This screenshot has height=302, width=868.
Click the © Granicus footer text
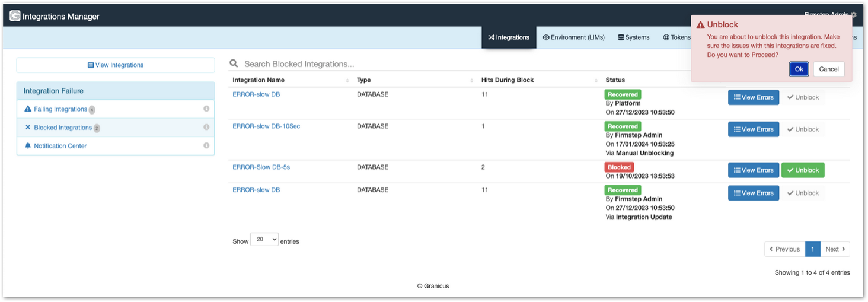pyautogui.click(x=433, y=286)
